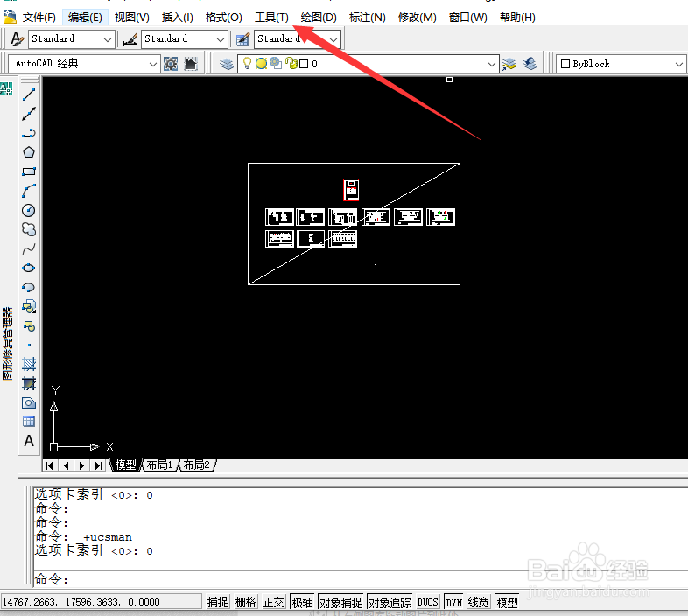Toggle 对象捕捉 object snap
This screenshot has height=616, width=688.
tap(340, 602)
